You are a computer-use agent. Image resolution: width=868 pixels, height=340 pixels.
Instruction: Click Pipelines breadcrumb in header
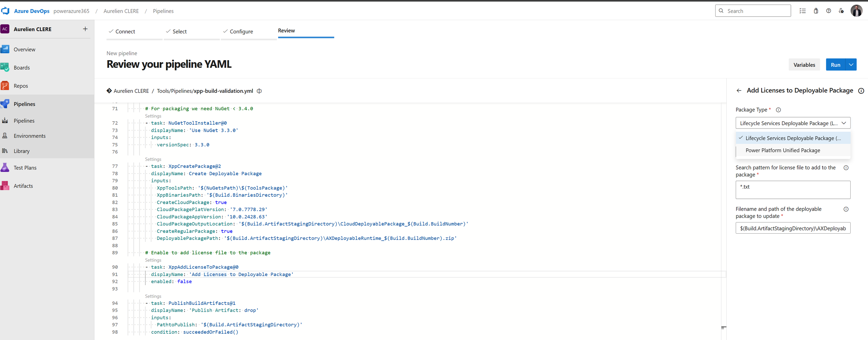point(163,11)
